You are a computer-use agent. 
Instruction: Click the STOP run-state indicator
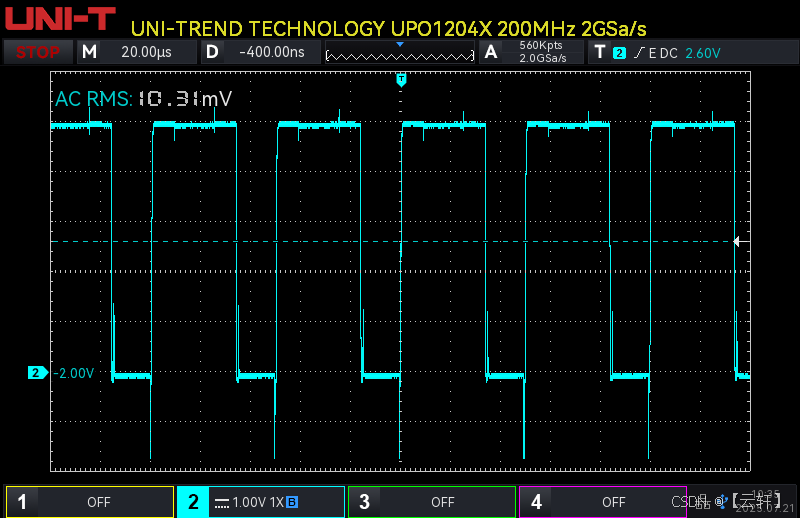[x=38, y=52]
